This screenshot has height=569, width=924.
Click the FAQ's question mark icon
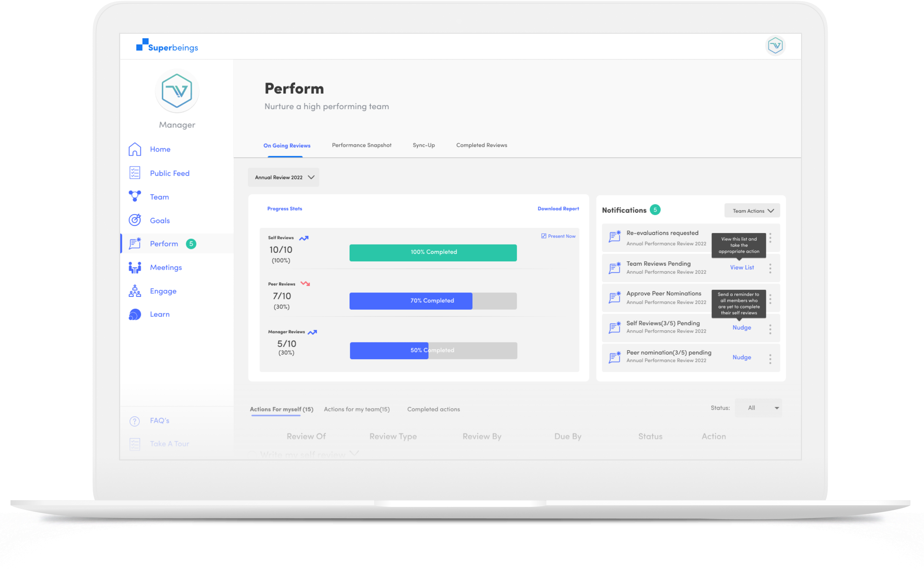[135, 421]
